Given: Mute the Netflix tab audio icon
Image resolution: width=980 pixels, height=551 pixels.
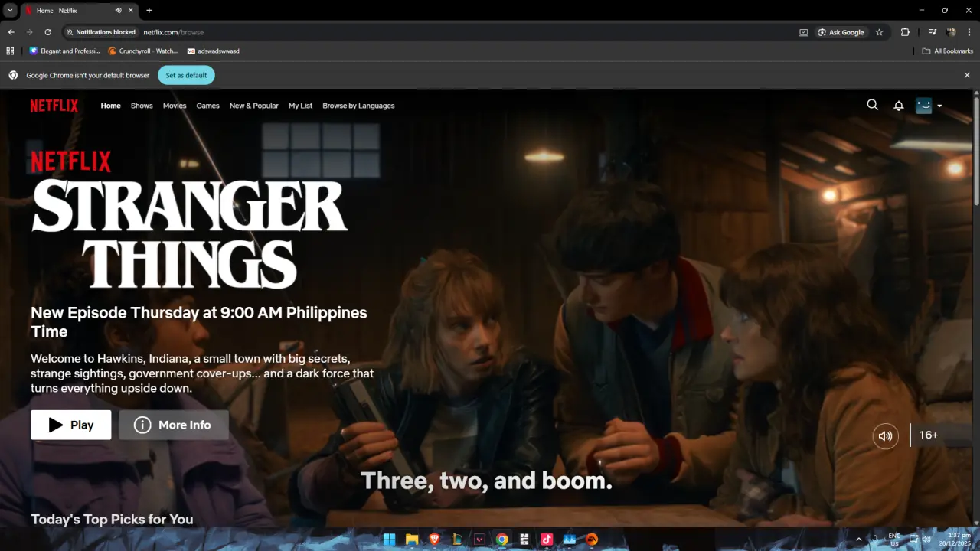Looking at the screenshot, I should (x=118, y=10).
